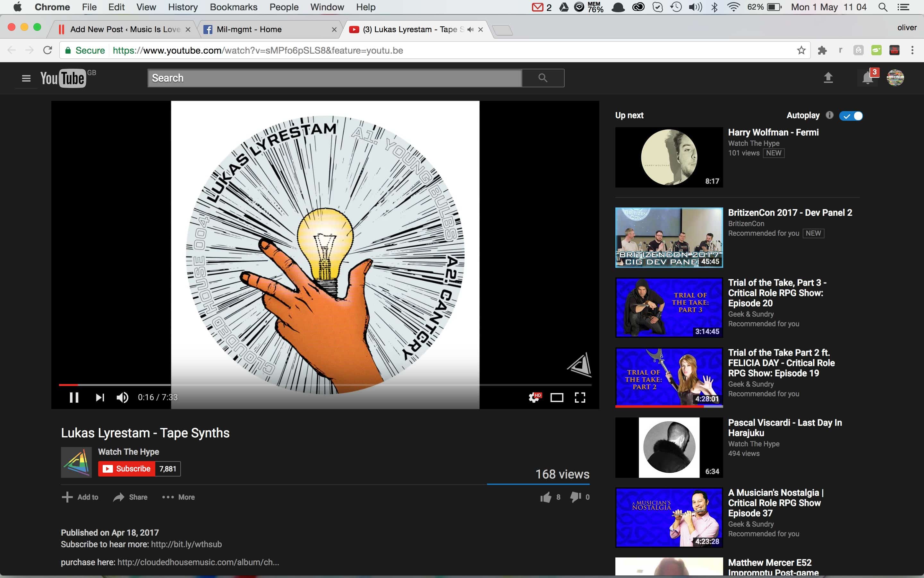Open the Chrome three-dot menu
Screen dimensions: 924x578
coord(912,50)
